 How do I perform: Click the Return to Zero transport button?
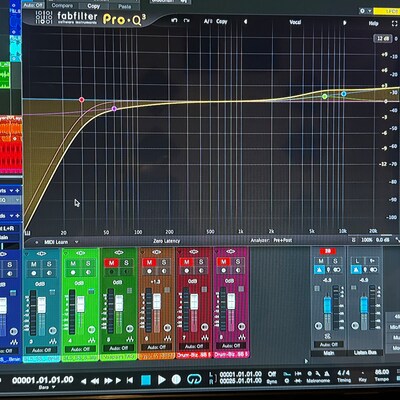[130, 380]
